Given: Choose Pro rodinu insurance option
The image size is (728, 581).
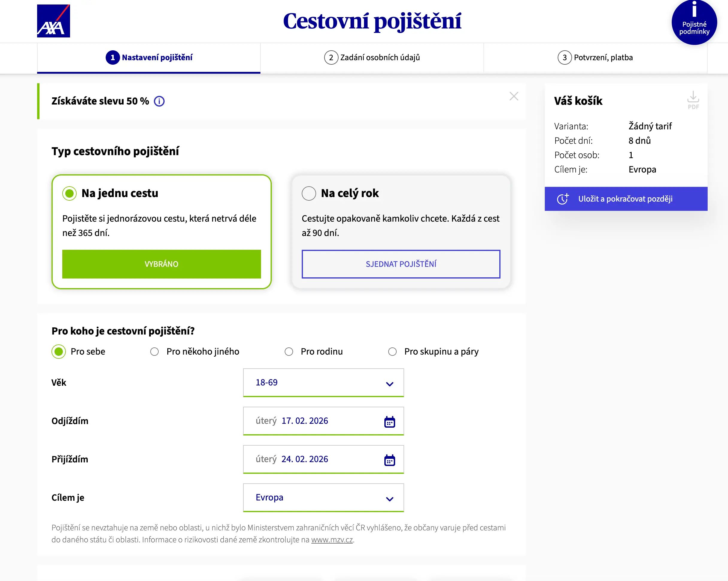Looking at the screenshot, I should click(289, 351).
